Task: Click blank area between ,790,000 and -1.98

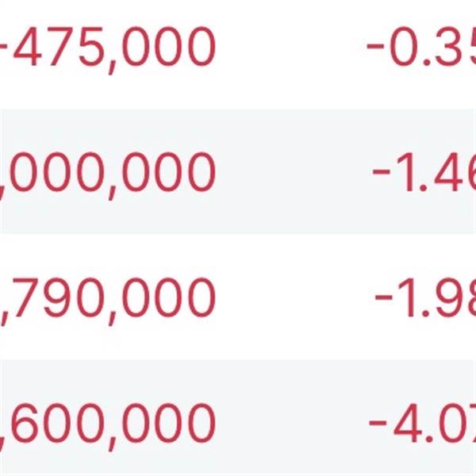Action: pyautogui.click(x=294, y=297)
